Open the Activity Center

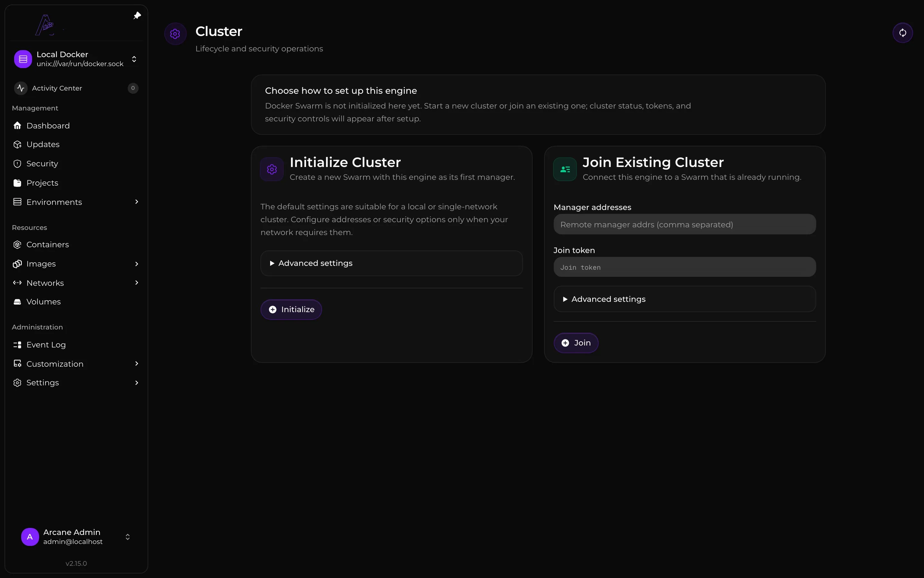76,88
